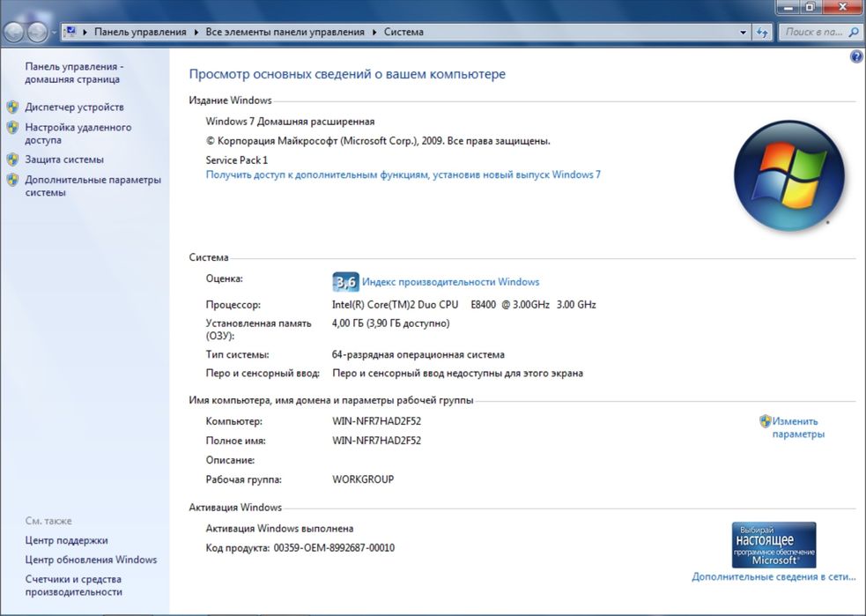Click product code 00359-OEM-8992687-00010

(x=334, y=548)
